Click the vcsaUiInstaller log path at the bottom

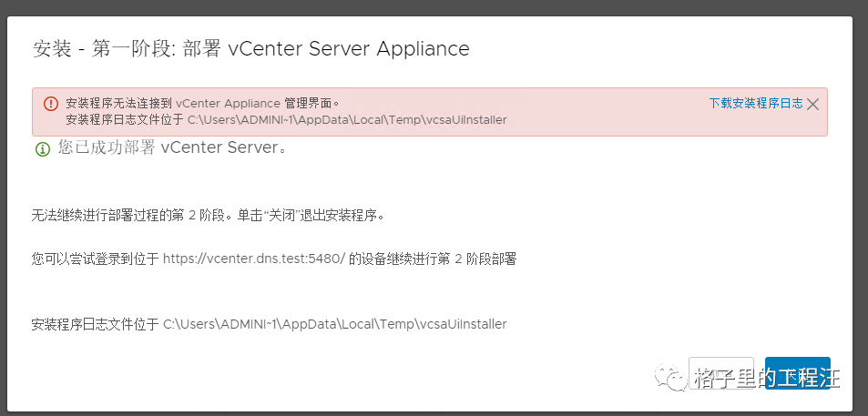pos(334,323)
